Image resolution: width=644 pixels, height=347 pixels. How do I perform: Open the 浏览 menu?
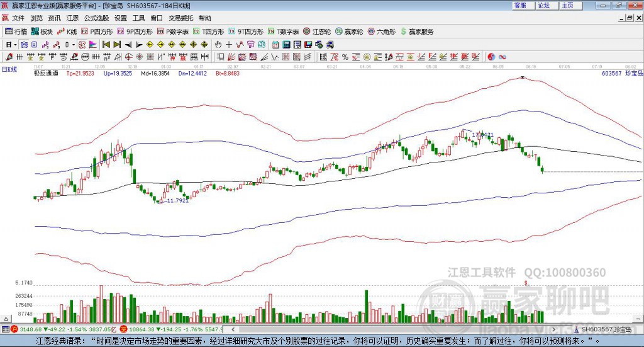tap(36, 18)
